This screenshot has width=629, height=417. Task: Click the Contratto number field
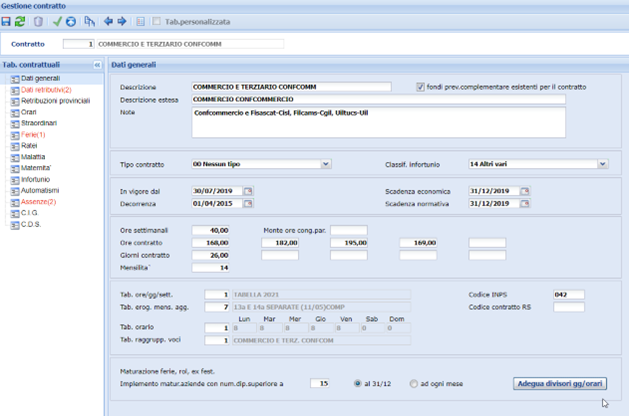pos(78,44)
